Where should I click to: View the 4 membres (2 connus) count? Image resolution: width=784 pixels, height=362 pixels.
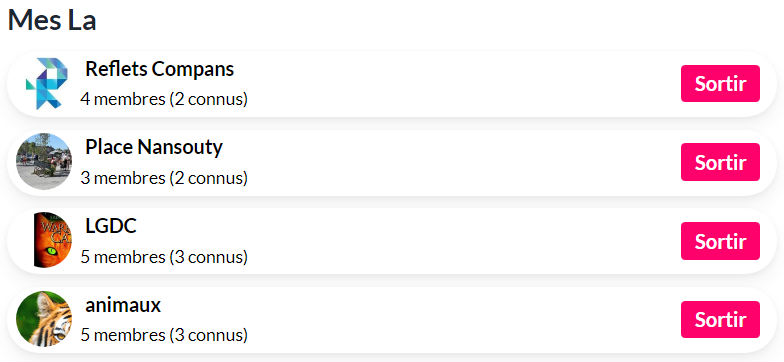[x=164, y=100]
